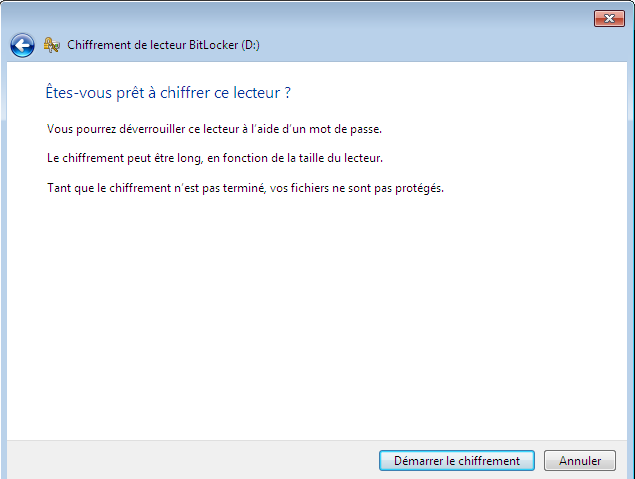Start encryption with Démarrer le chiffrement
Image resolution: width=635 pixels, height=479 pixels.
click(457, 461)
